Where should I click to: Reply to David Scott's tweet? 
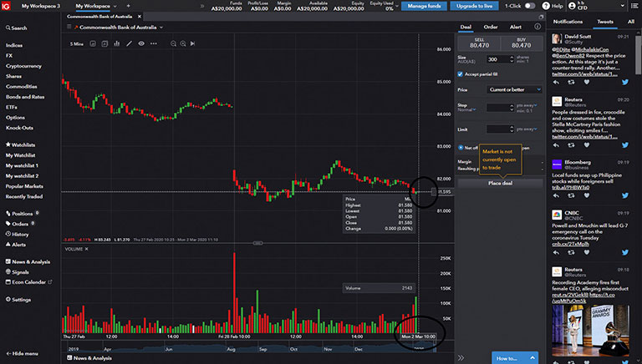(556, 82)
